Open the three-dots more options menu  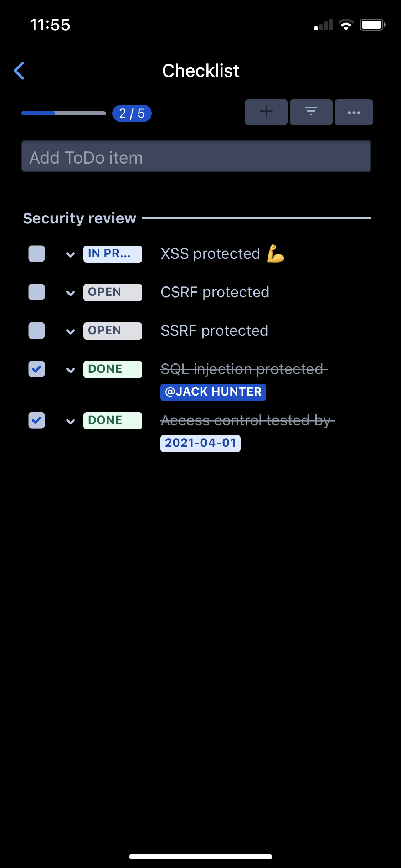pos(354,112)
